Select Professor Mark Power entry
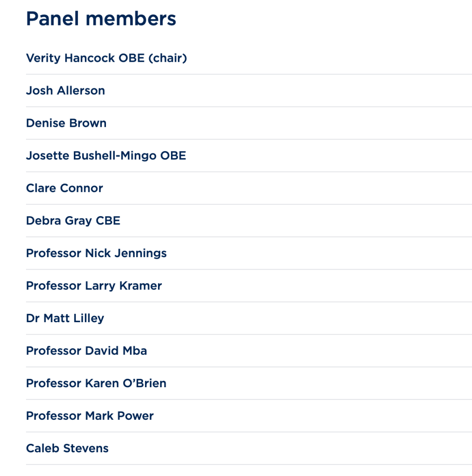The height and width of the screenshot is (476, 472). [x=90, y=416]
